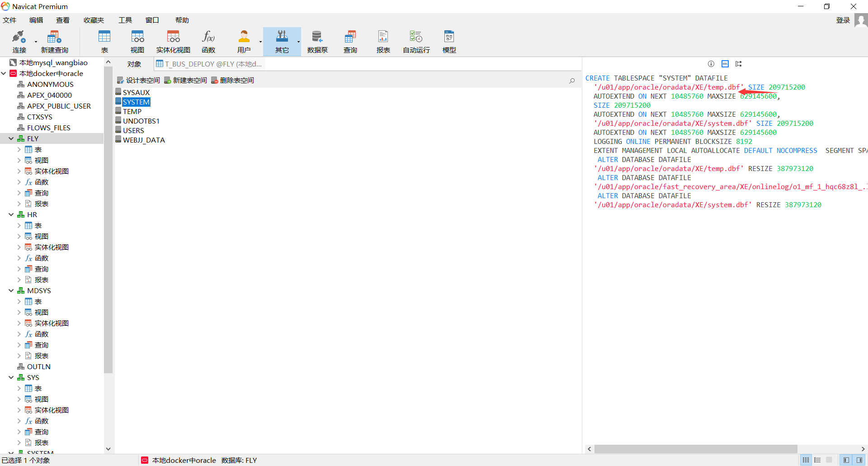The image size is (868, 466).
Task: Show the object dependency panel icon
Action: click(739, 64)
